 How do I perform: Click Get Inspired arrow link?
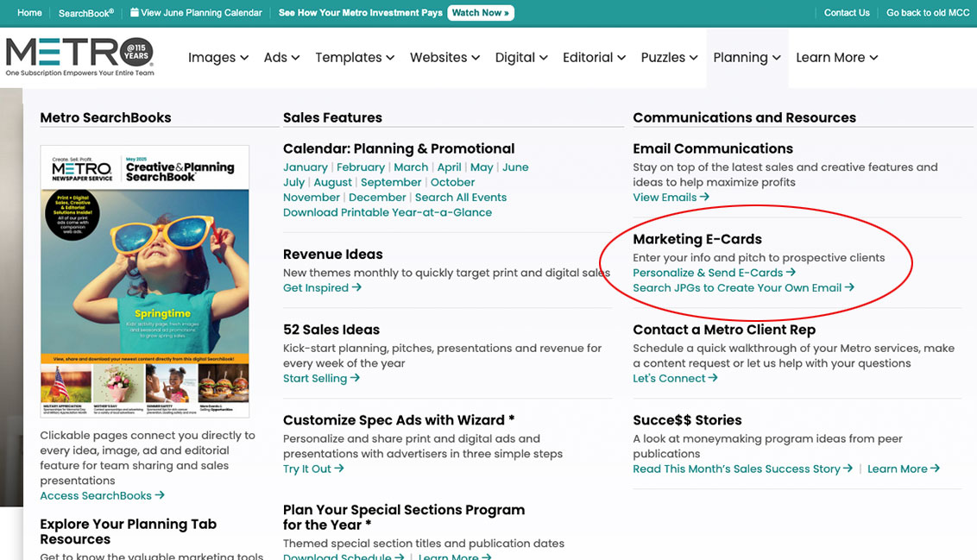(x=322, y=288)
